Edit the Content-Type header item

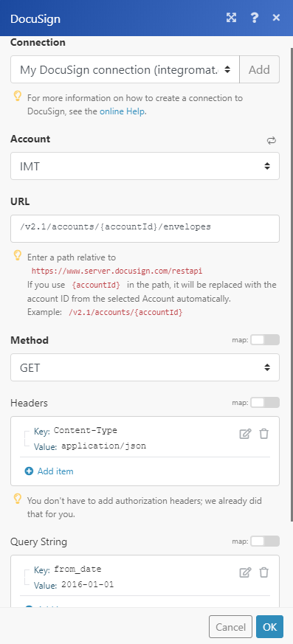245,434
